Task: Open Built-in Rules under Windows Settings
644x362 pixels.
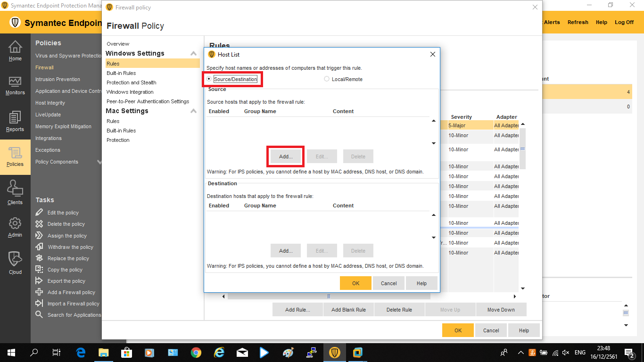Action: click(x=121, y=73)
